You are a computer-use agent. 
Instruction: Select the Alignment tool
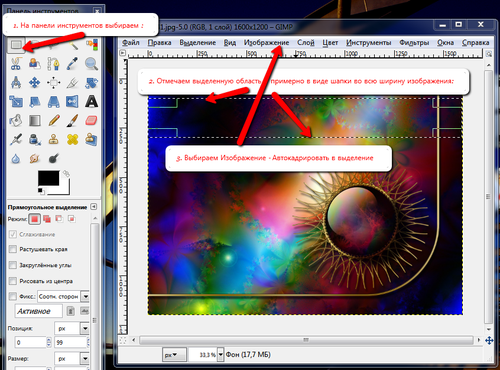53,82
